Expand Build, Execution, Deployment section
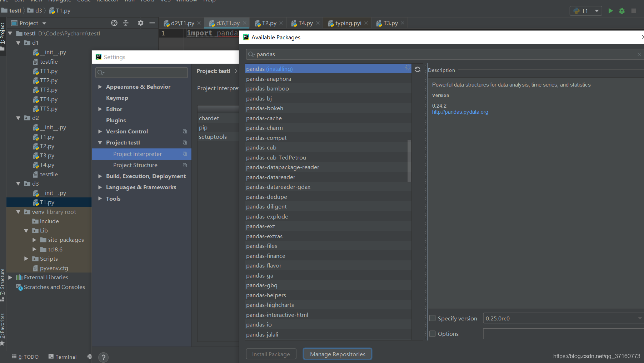 [x=100, y=176]
